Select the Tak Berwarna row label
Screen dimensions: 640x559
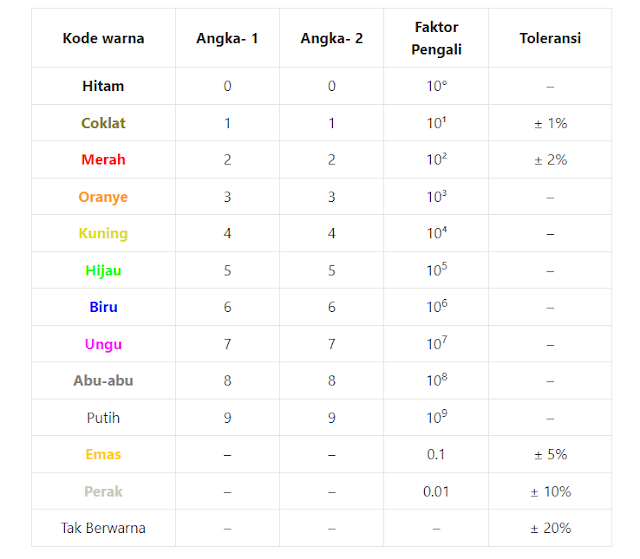click(x=103, y=528)
